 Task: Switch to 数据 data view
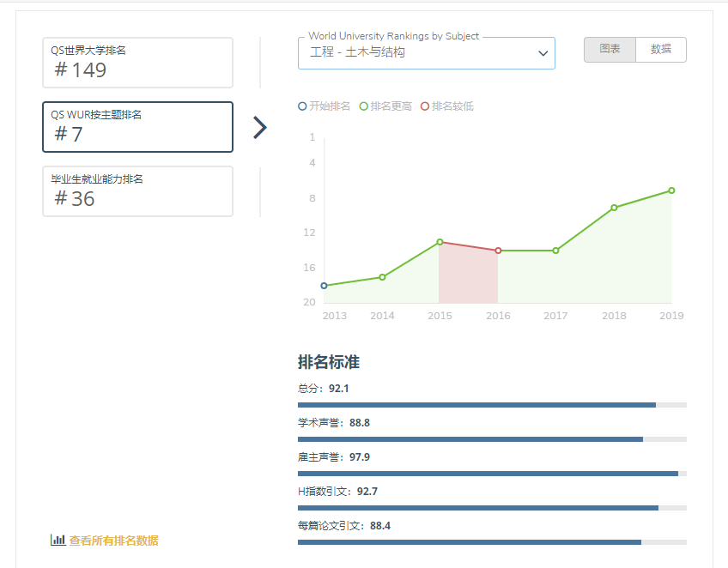pos(661,50)
